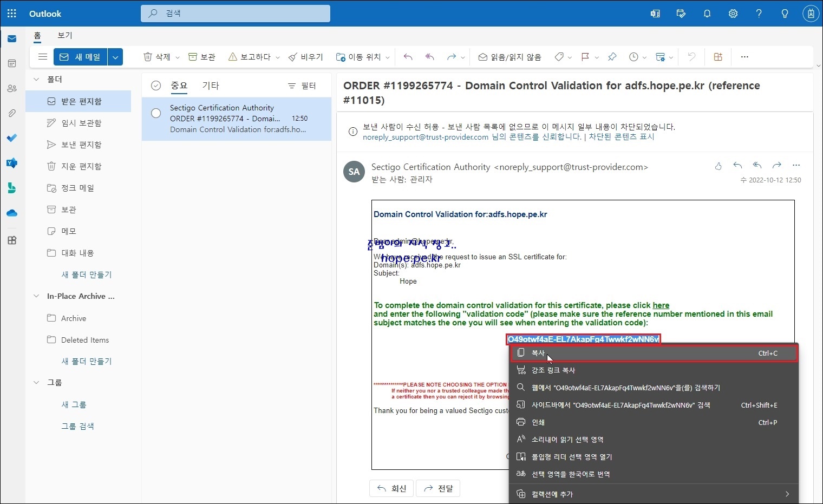Toggle navigation pane hamburger icon
Image resolution: width=823 pixels, height=504 pixels.
pyautogui.click(x=43, y=57)
